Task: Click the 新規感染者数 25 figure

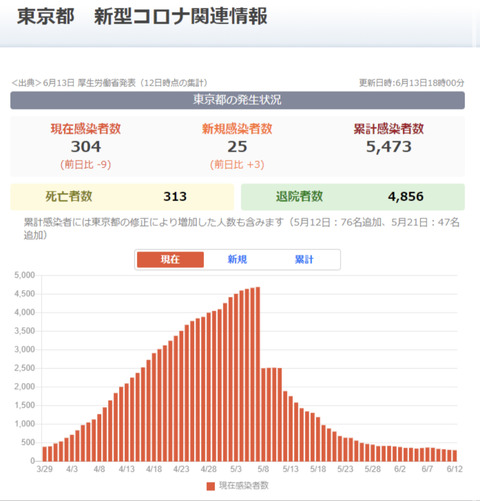Action: pos(237,147)
